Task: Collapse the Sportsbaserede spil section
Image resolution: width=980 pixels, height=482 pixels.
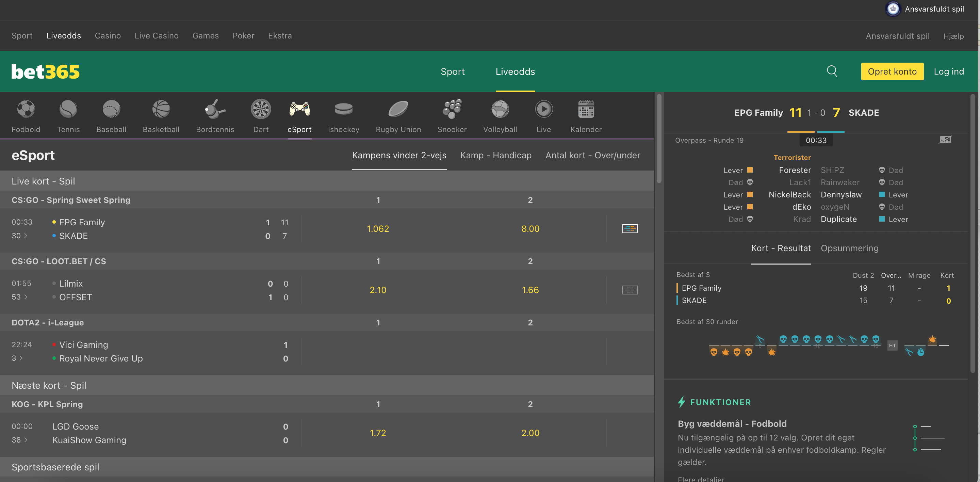Action: coord(327,467)
